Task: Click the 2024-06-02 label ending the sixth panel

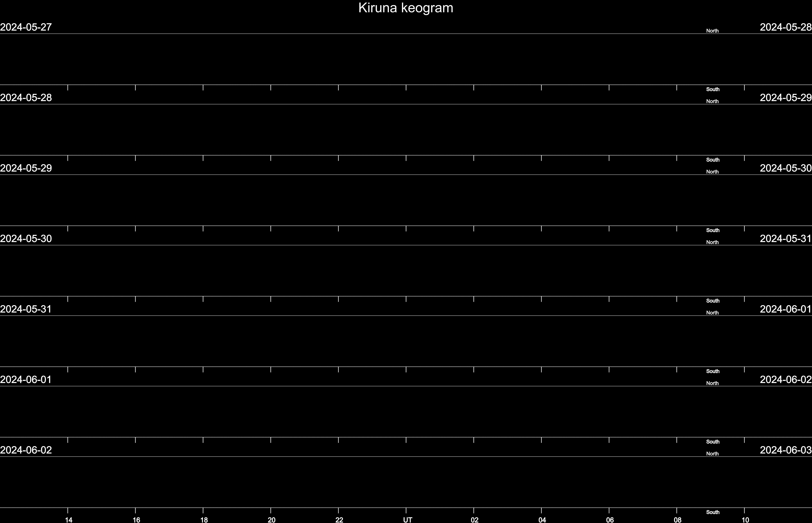Action: click(x=786, y=380)
